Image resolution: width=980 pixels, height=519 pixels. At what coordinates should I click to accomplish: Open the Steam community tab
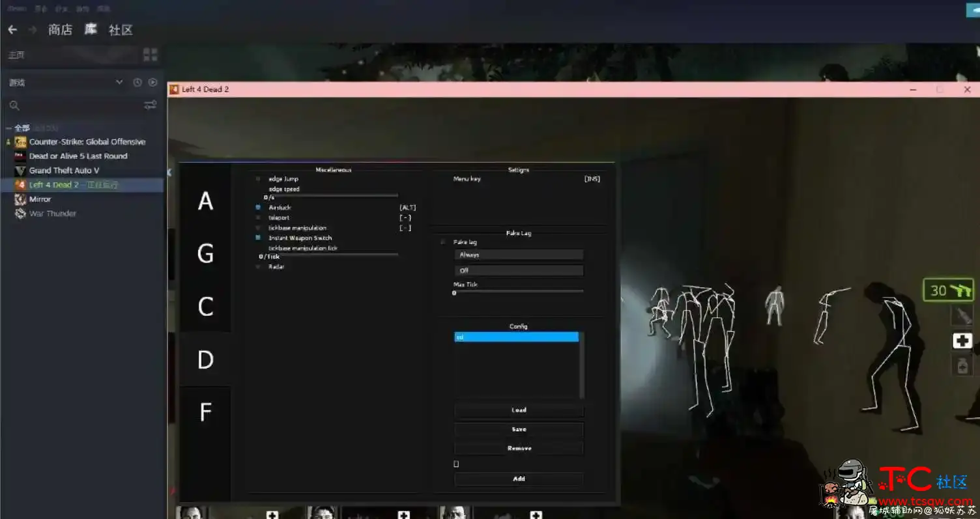click(121, 30)
